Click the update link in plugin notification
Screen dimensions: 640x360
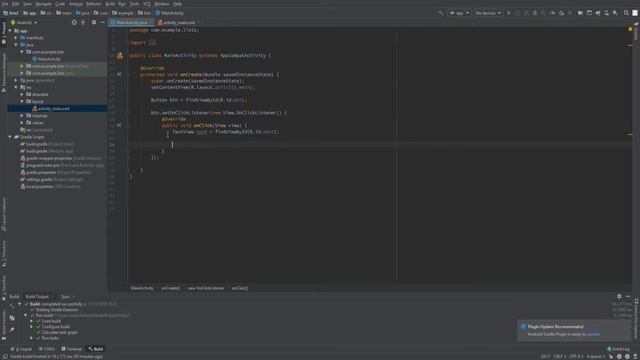click(593, 334)
